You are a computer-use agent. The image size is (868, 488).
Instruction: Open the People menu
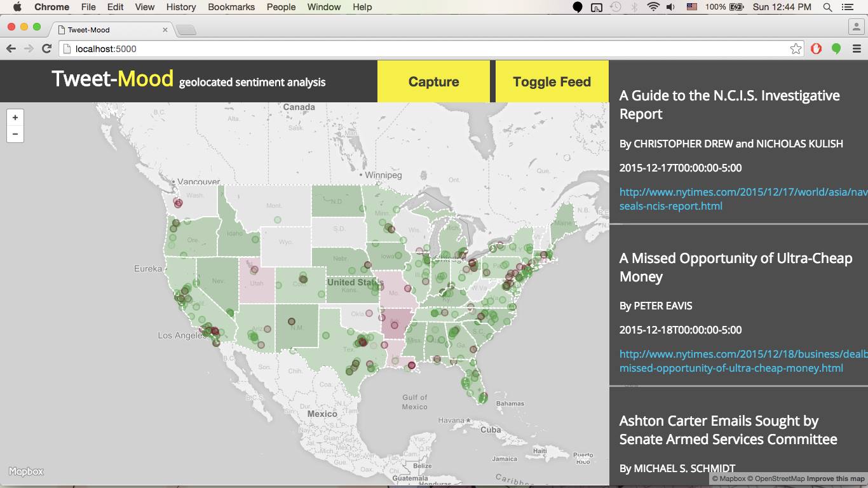pos(281,7)
